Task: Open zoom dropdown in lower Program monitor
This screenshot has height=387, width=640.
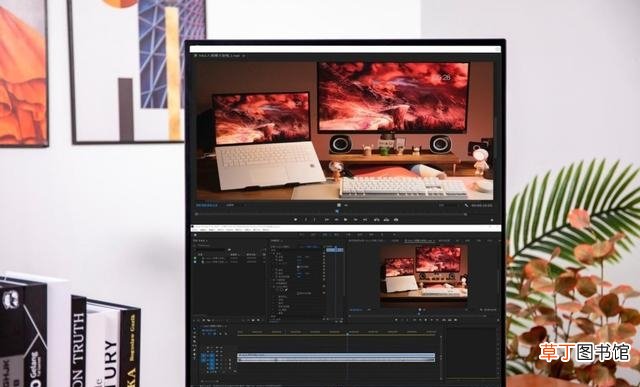Action: pyautogui.click(x=369, y=310)
